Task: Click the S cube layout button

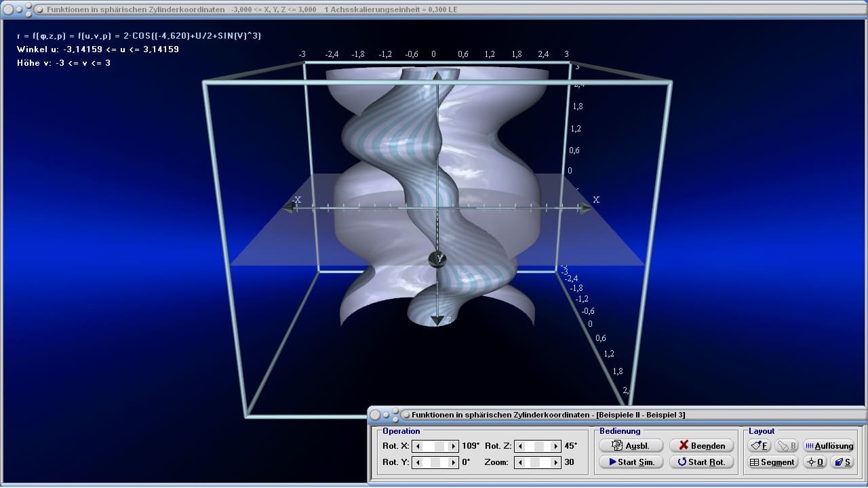Action: (x=842, y=462)
